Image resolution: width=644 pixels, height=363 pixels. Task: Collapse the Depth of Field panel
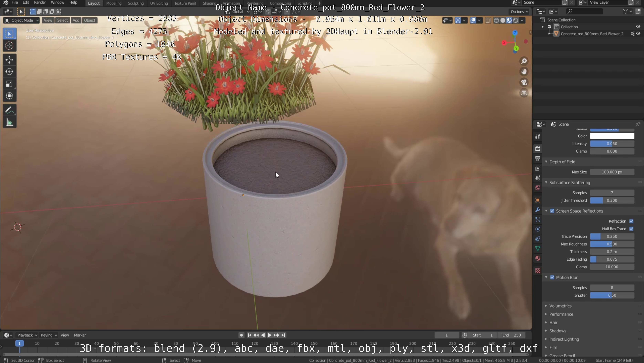pyautogui.click(x=562, y=162)
